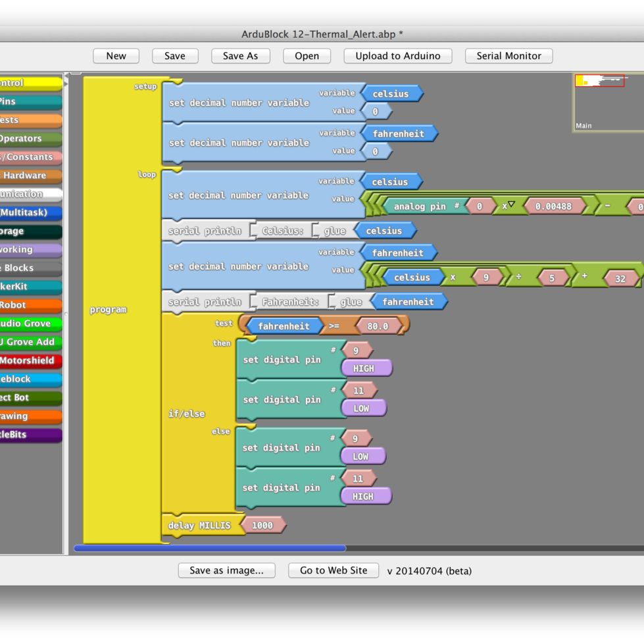The image size is (644, 644).
Task: Click LOW value for pin 11 in then branch
Action: pyautogui.click(x=362, y=409)
